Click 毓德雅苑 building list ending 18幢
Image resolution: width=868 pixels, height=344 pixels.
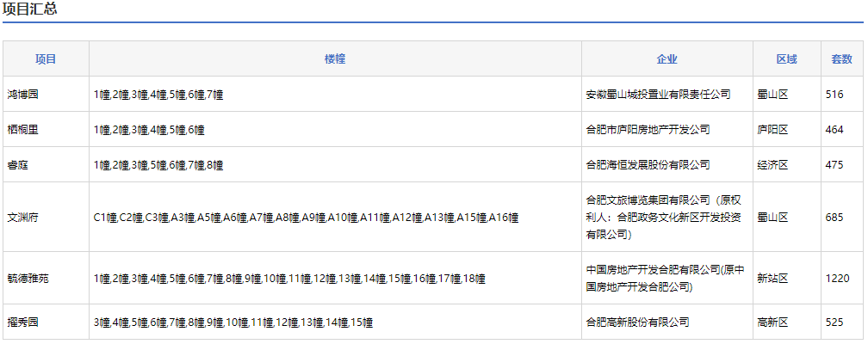click(289, 279)
